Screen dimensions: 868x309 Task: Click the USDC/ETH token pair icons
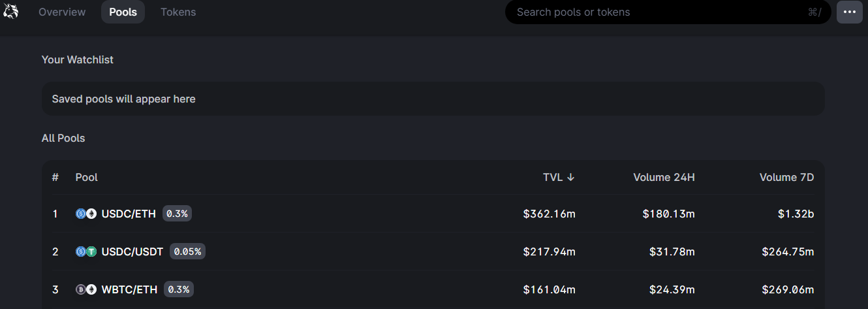point(86,214)
